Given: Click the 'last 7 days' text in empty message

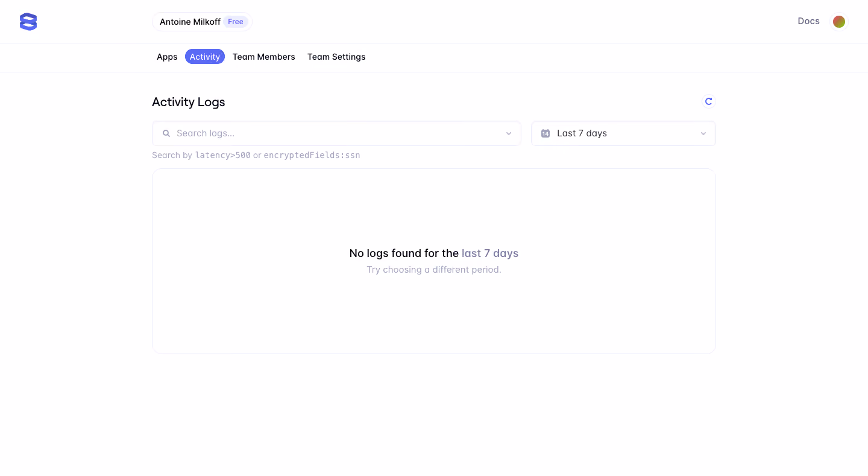Looking at the screenshot, I should [x=490, y=253].
